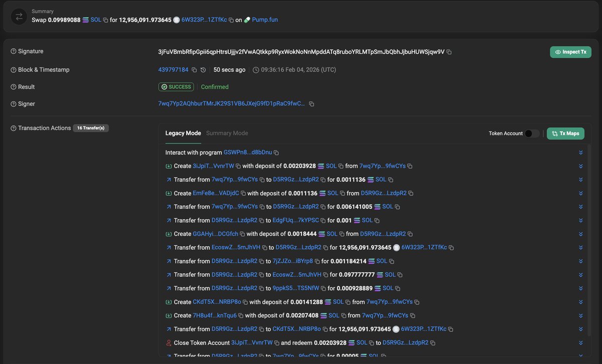The image size is (602, 364).
Task: Expand transfer row for 0.000928889 SOL
Action: [580, 288]
